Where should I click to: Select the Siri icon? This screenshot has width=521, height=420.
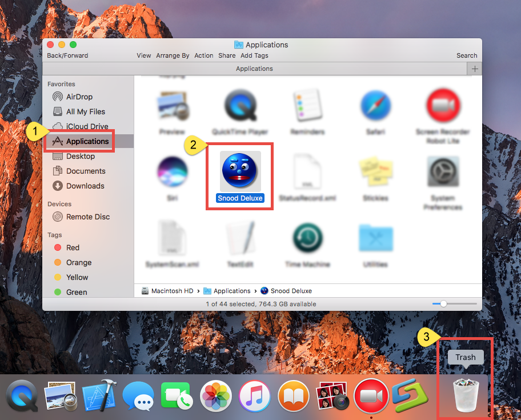[173, 171]
